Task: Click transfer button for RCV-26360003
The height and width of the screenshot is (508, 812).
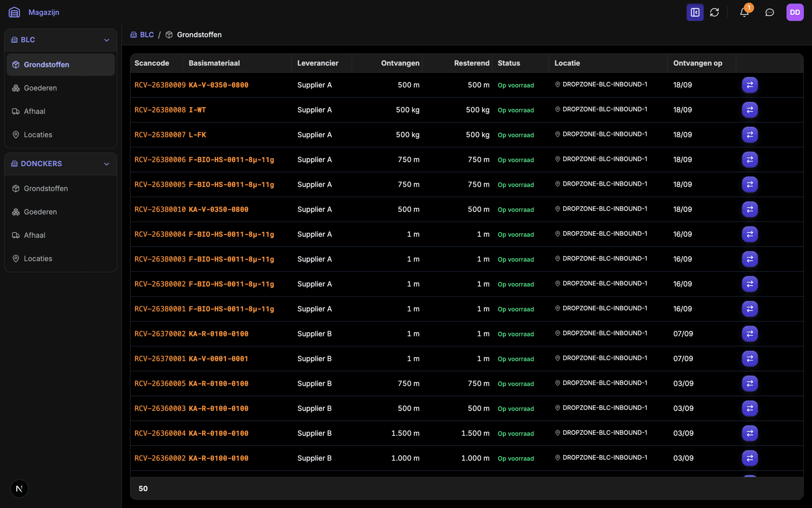Action: tap(750, 408)
